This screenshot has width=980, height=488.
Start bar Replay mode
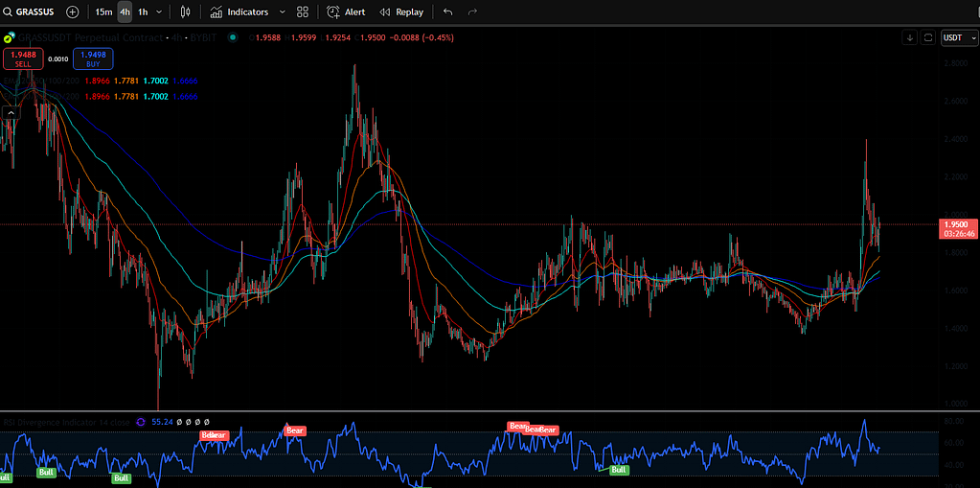(401, 12)
